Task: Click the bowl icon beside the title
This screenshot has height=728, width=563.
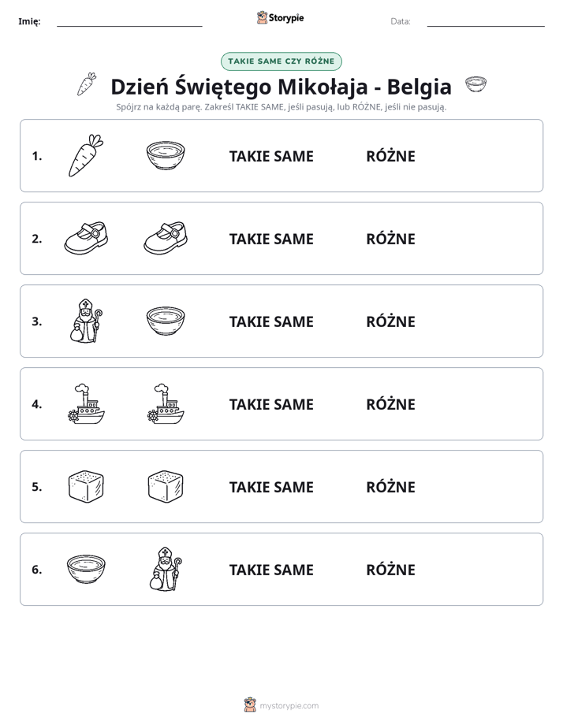Action: tap(475, 84)
